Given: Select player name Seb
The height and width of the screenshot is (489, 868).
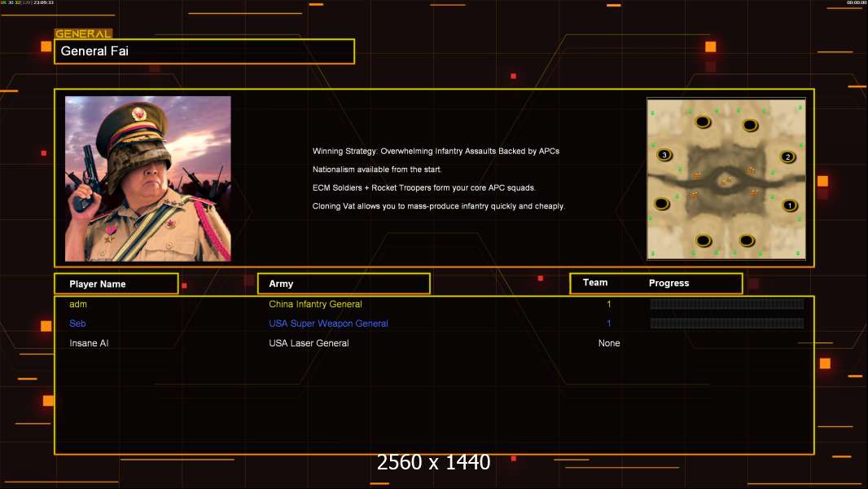Looking at the screenshot, I should pos(77,324).
